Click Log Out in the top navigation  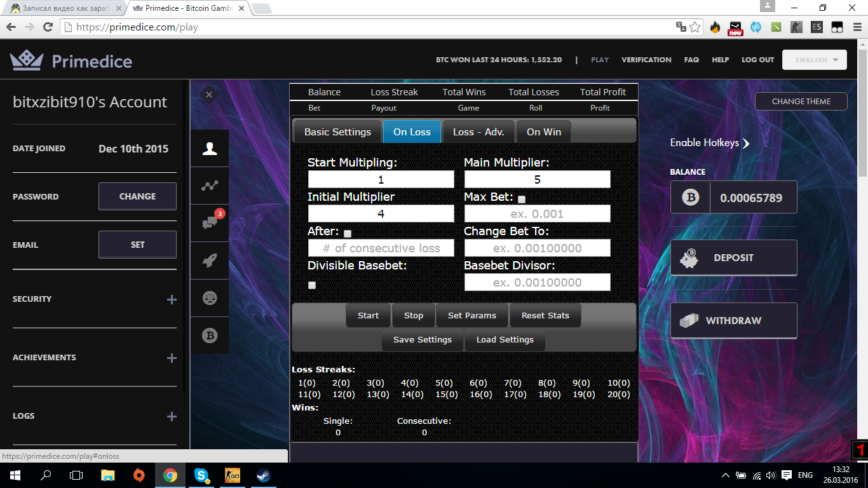click(758, 60)
